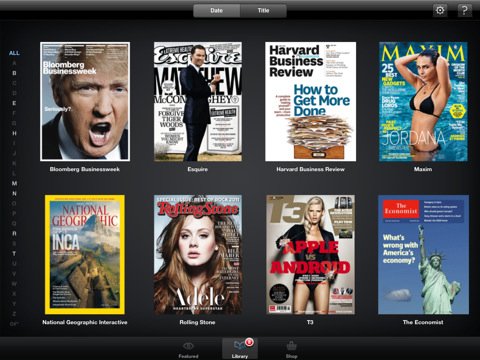Click the 'Harvard Business Review' title label
Viewport: 480px width, 360px height.
click(x=310, y=169)
